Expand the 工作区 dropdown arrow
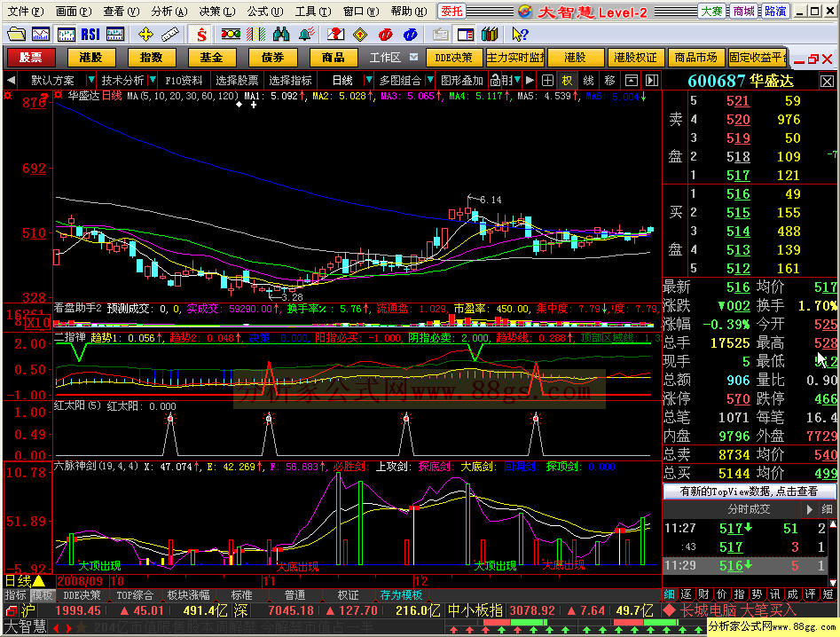Viewport: 840px width, 637px height. pyautogui.click(x=413, y=57)
